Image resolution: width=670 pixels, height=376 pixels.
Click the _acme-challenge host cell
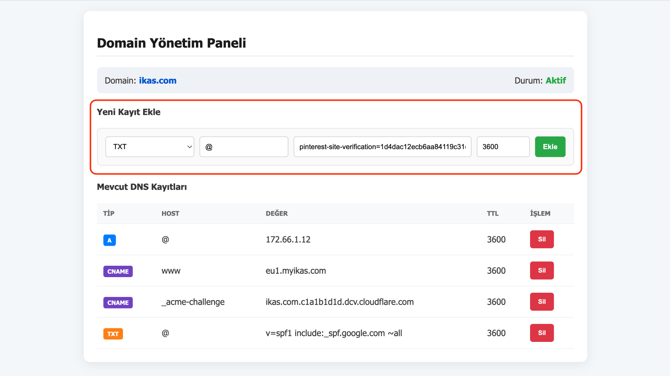193,302
